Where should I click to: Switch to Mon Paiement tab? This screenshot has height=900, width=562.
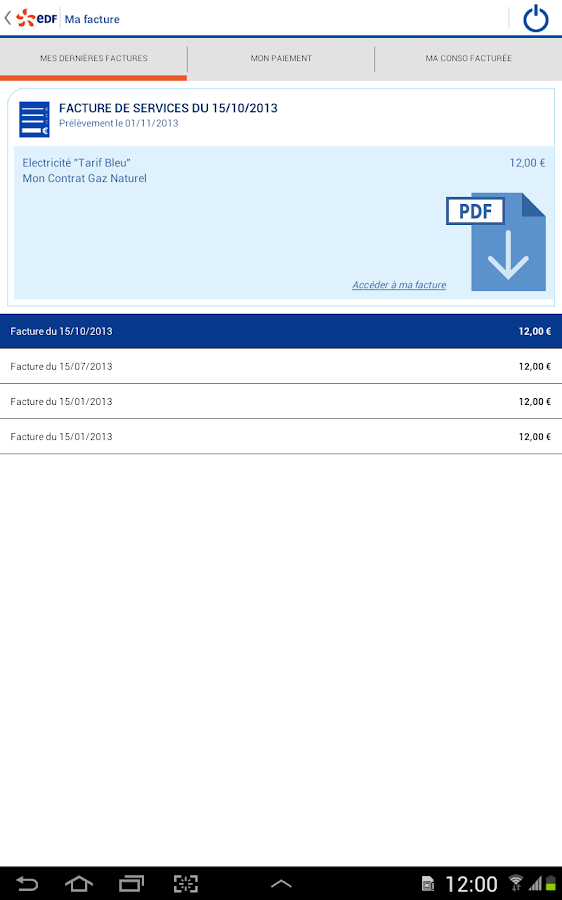[x=281, y=58]
